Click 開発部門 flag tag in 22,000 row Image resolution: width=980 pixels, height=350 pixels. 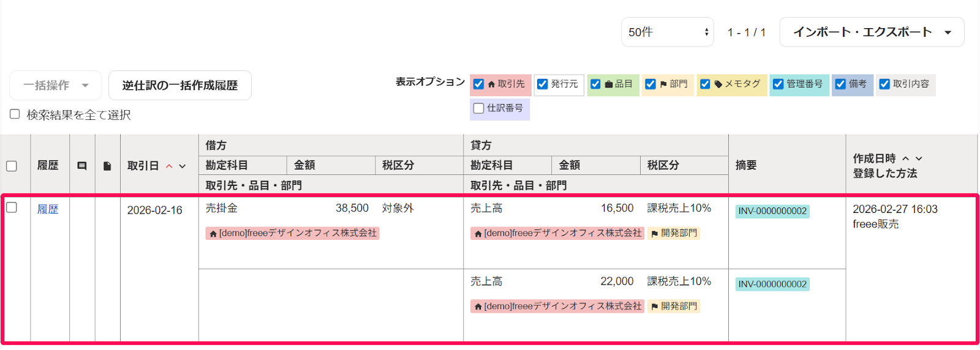[x=674, y=306]
